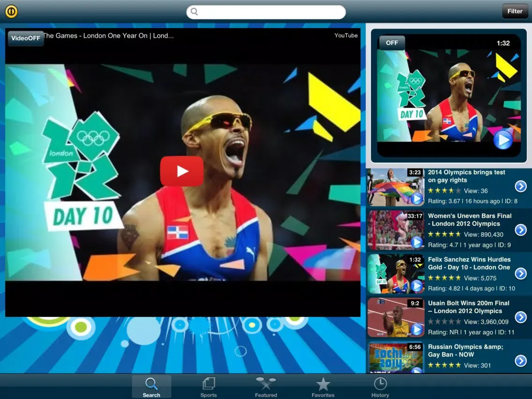Play Usain Bolt video via thumbnail play button
The image size is (532, 399).
coord(417,329)
